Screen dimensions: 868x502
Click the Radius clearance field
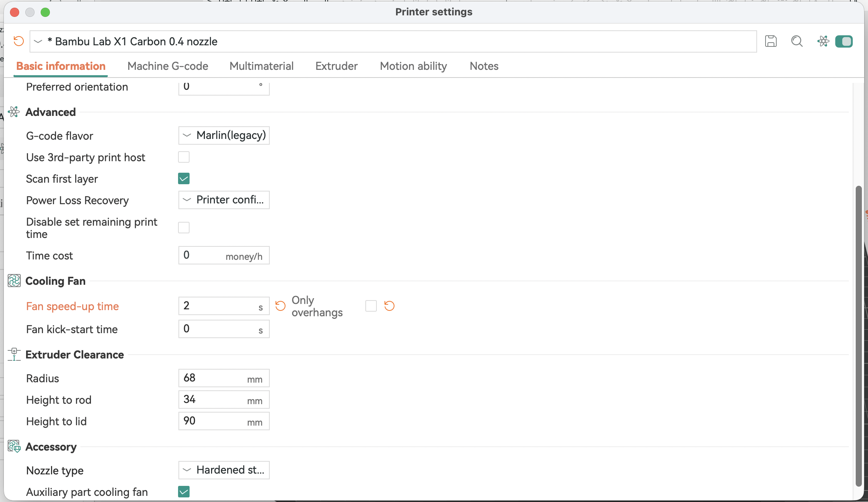tap(224, 378)
